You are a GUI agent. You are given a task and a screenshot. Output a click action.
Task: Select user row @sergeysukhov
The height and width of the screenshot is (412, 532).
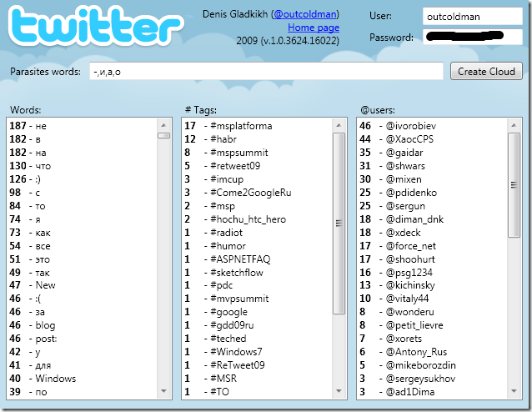click(432, 379)
